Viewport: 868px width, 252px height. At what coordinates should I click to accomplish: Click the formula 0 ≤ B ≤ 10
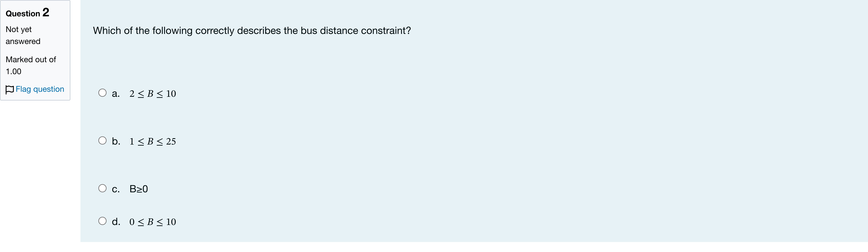[x=153, y=222]
